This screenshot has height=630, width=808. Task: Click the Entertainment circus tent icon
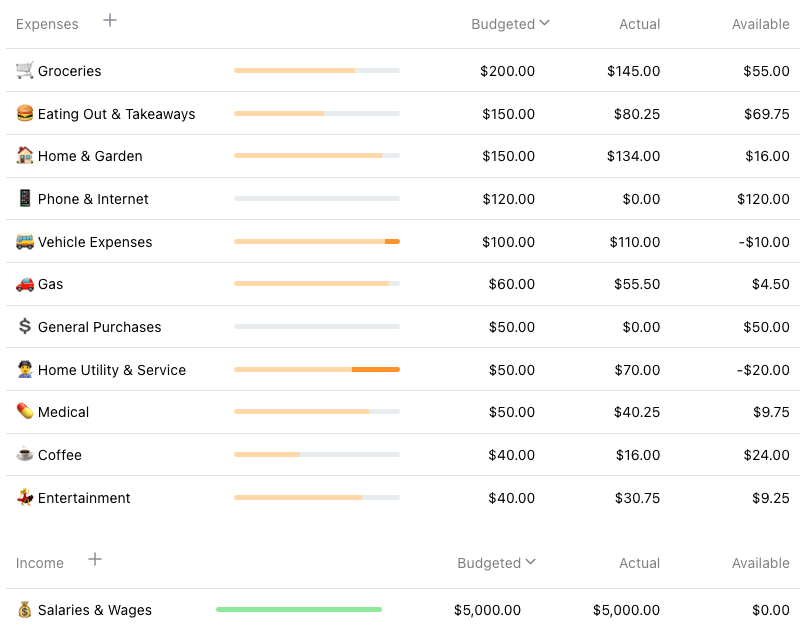click(x=23, y=498)
